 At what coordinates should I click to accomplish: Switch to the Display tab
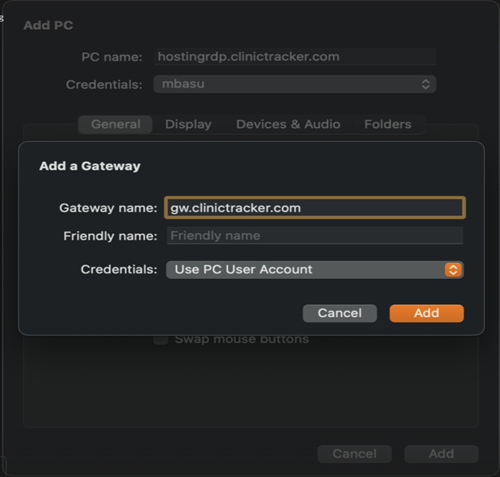[188, 124]
